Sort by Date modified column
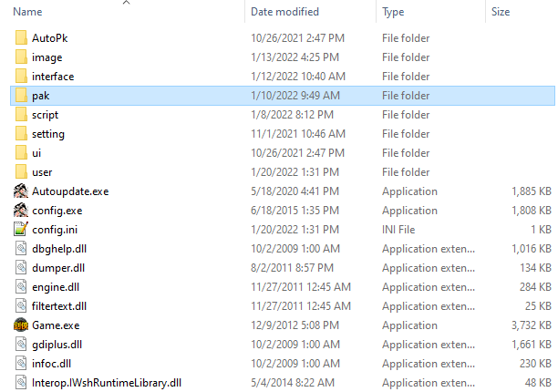This screenshot has height=392, width=558. coord(284,12)
